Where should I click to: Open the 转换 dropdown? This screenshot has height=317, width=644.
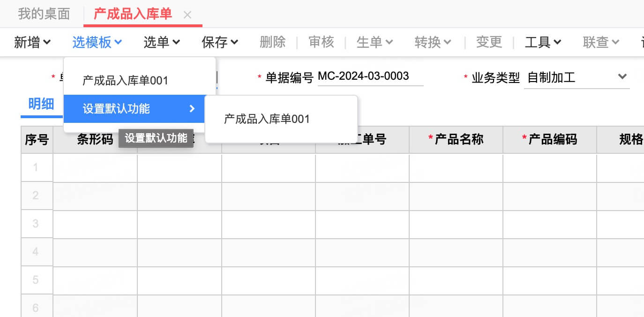(x=433, y=42)
